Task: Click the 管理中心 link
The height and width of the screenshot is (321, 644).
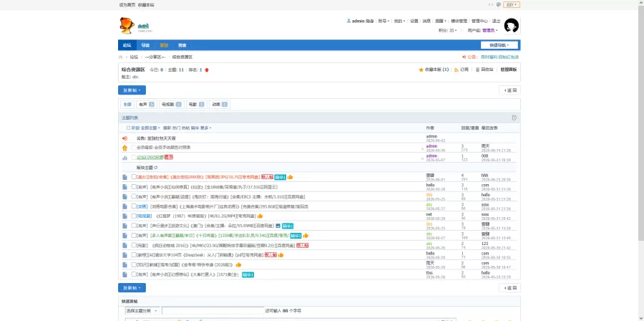Action: (x=479, y=21)
